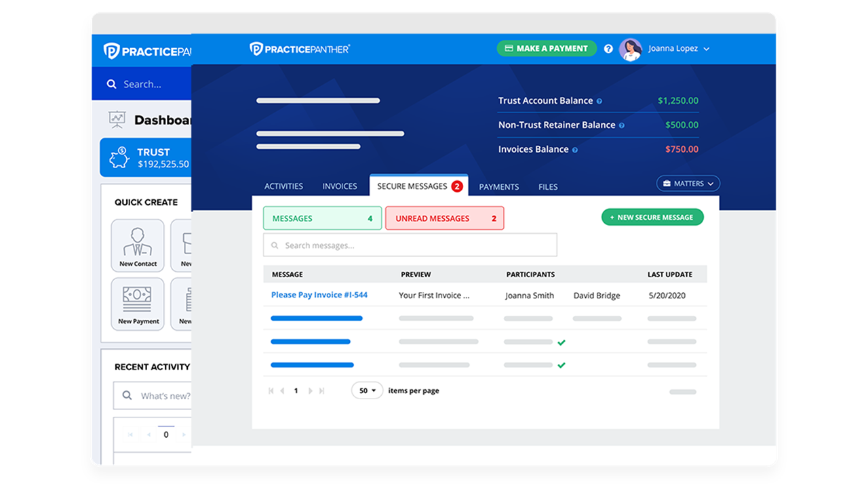Select the Files tab
Screen dimensions: 868x488
coord(548,187)
